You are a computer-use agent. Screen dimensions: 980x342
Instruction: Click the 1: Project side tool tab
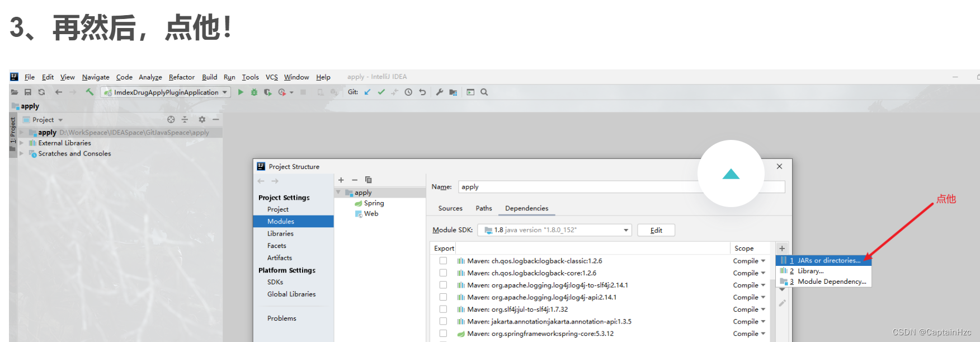pos(13,130)
